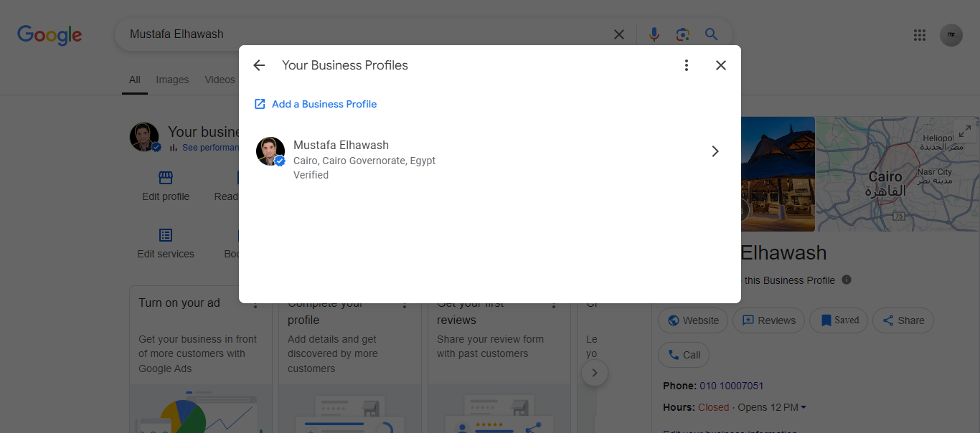The height and width of the screenshot is (433, 980).
Task: Close the Your Business Profiles dialog
Action: pyautogui.click(x=721, y=65)
